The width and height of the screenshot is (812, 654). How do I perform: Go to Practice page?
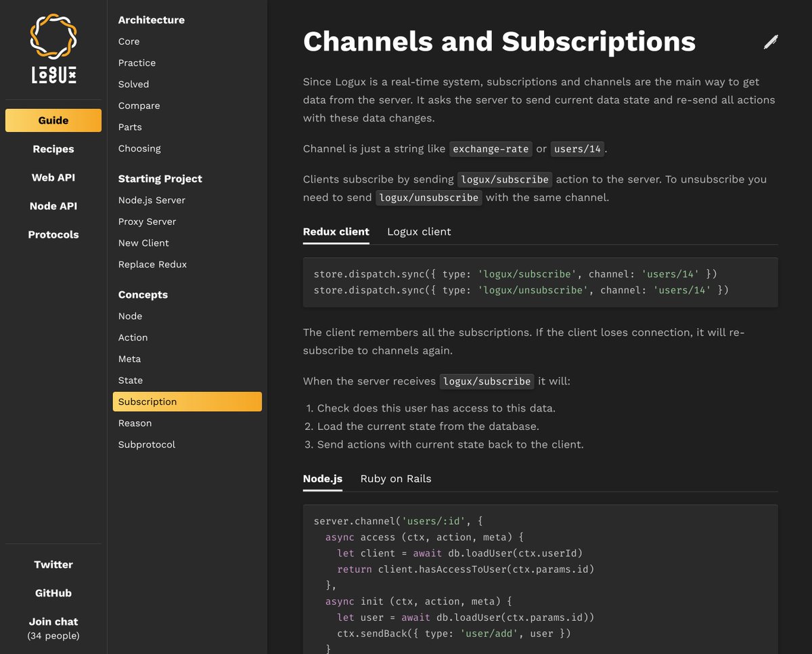[x=137, y=63]
